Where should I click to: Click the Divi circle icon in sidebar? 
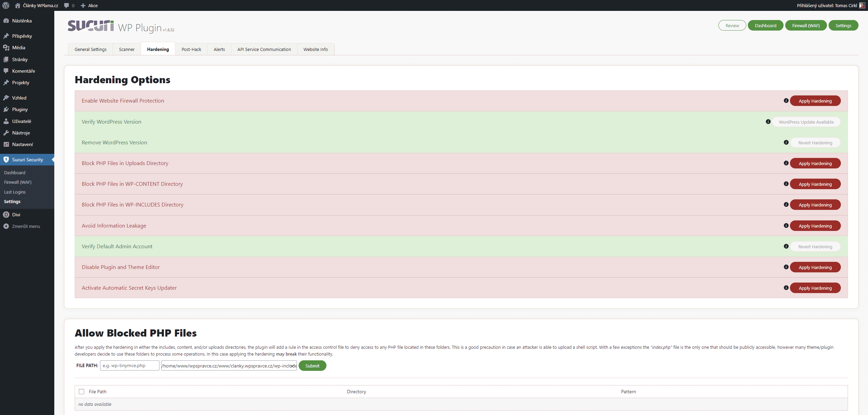point(6,215)
